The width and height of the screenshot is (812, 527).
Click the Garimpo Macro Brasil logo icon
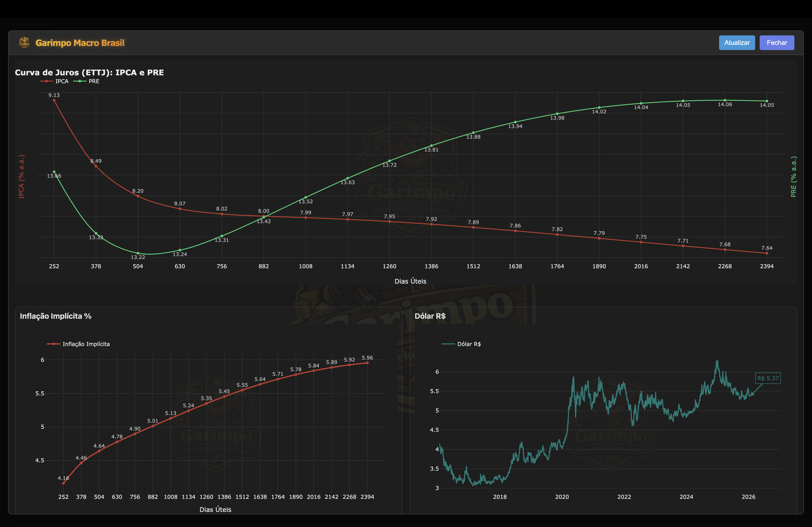[24, 43]
